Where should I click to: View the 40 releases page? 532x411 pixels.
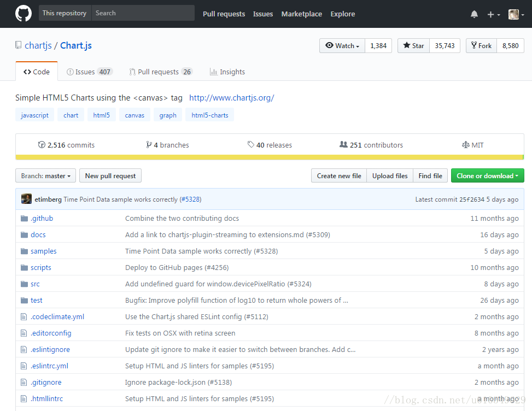(x=270, y=145)
